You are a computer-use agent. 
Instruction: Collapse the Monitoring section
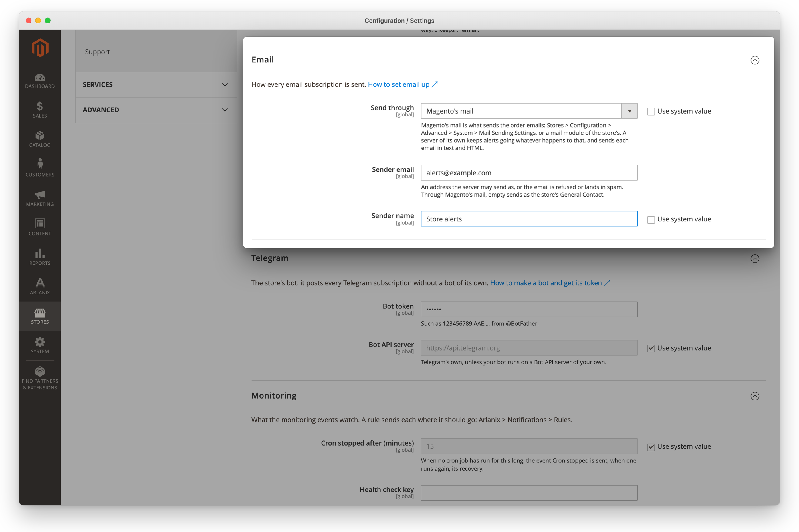[754, 396]
